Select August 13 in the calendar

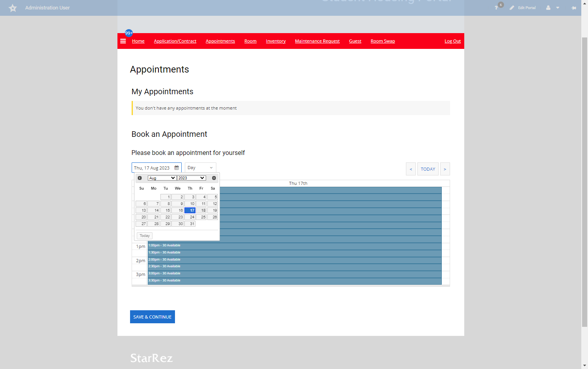[x=141, y=211]
